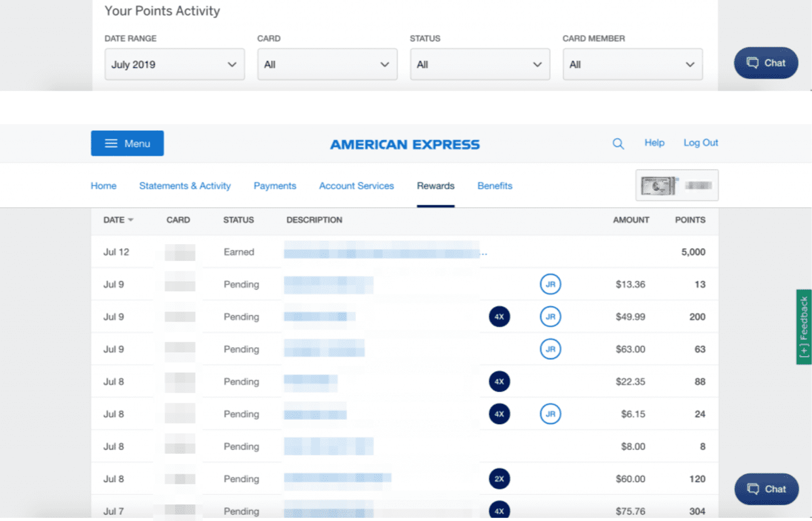Open the card account selector thumbnail

click(677, 185)
